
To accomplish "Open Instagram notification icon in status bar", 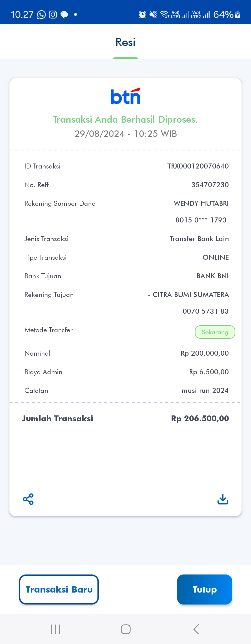I will (53, 14).
